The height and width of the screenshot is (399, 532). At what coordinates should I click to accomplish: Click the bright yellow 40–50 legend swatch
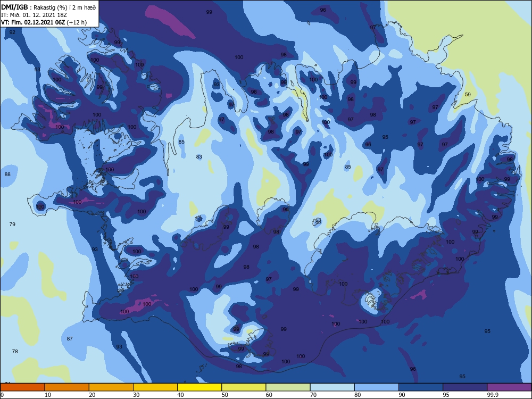[x=199, y=387]
